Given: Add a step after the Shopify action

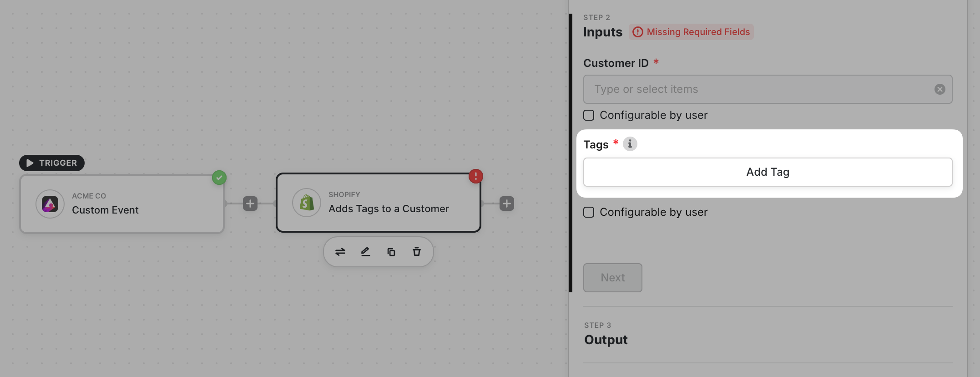Looking at the screenshot, I should pos(507,204).
